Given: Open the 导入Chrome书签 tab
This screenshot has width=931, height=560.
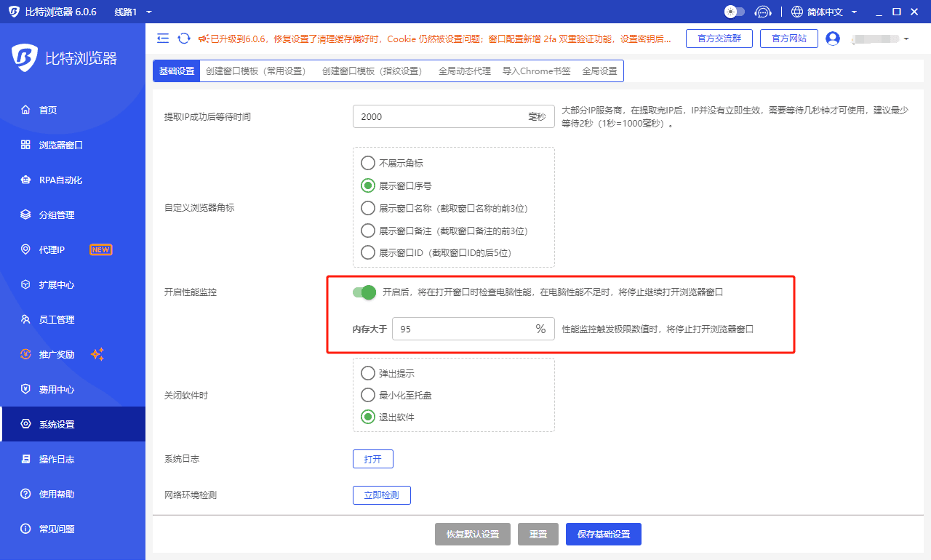Looking at the screenshot, I should pos(537,71).
